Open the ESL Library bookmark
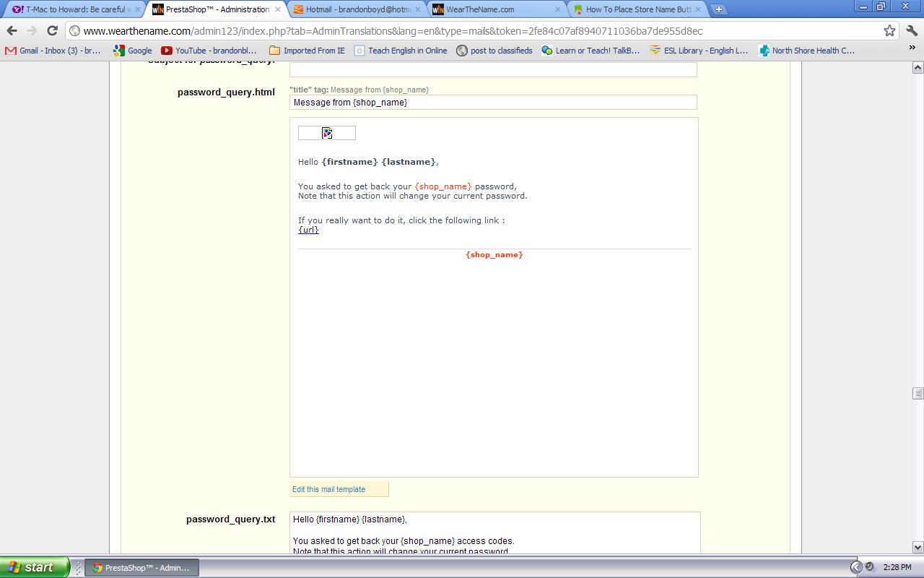This screenshot has width=924, height=578. [699, 51]
